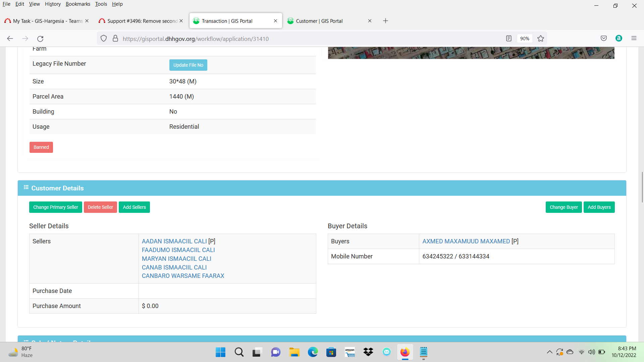Open the Mail app on the taskbar
The width and height of the screenshot is (644, 362).
(387, 352)
